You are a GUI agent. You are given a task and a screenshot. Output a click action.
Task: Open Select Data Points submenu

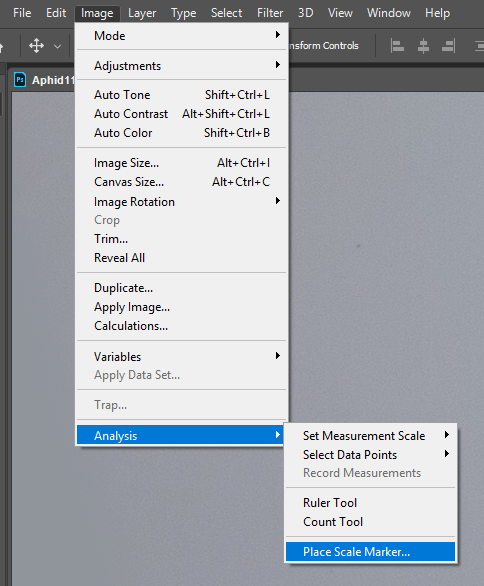click(x=370, y=455)
